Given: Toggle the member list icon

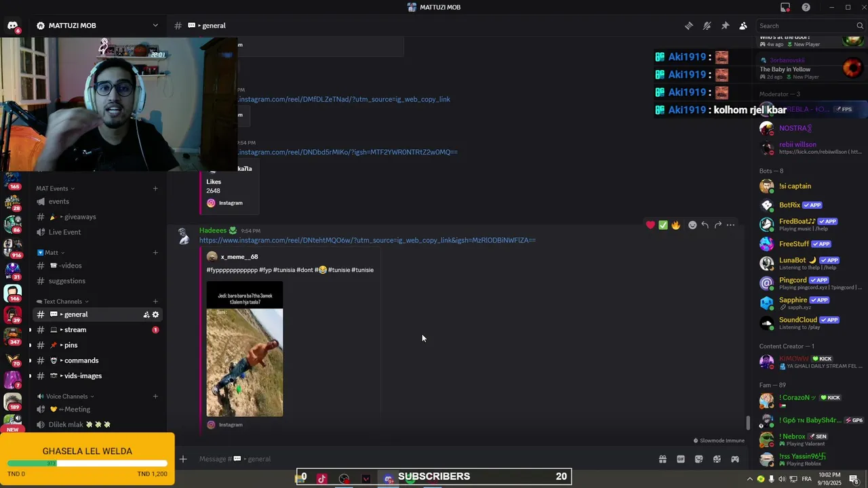Looking at the screenshot, I should click(743, 26).
